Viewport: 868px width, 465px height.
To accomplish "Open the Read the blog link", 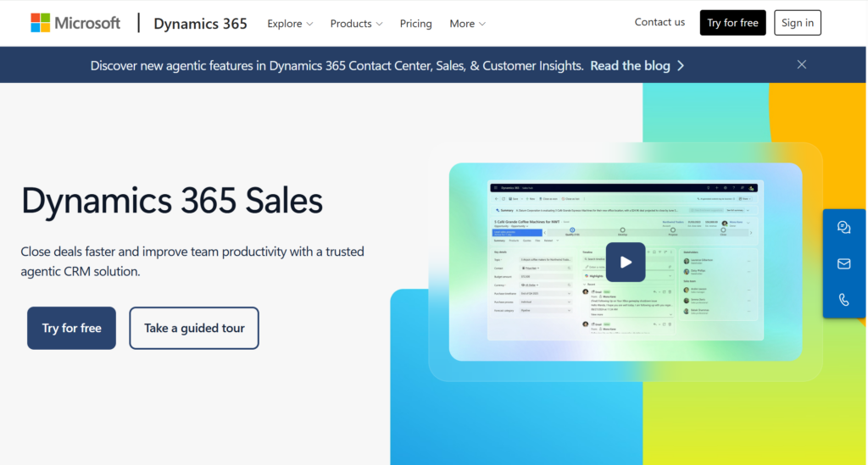I will [x=637, y=66].
